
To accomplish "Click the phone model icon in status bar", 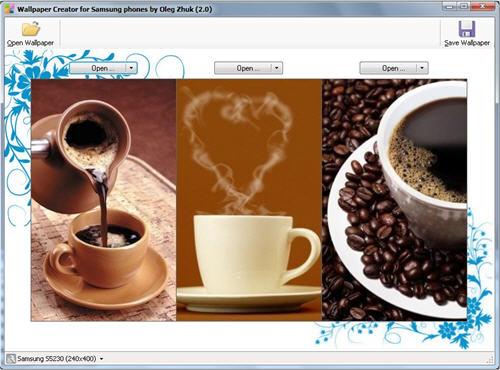I will 11,359.
